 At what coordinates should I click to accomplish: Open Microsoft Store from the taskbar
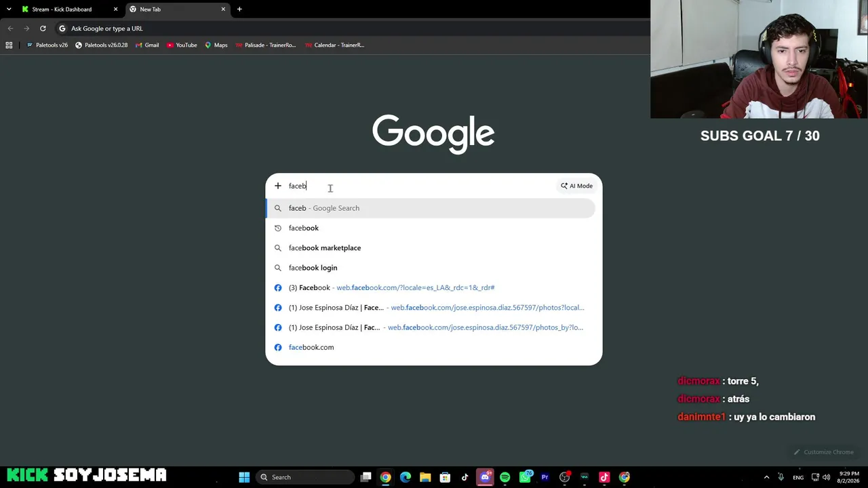[x=445, y=477]
